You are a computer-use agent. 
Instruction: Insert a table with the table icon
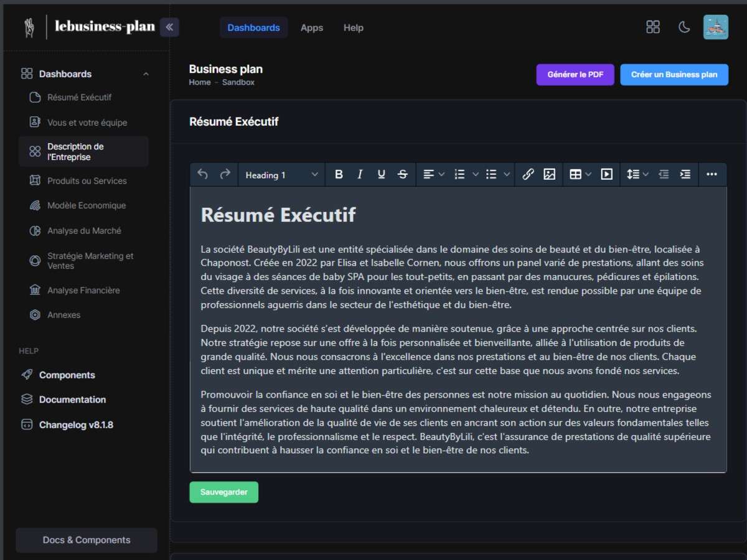576,174
